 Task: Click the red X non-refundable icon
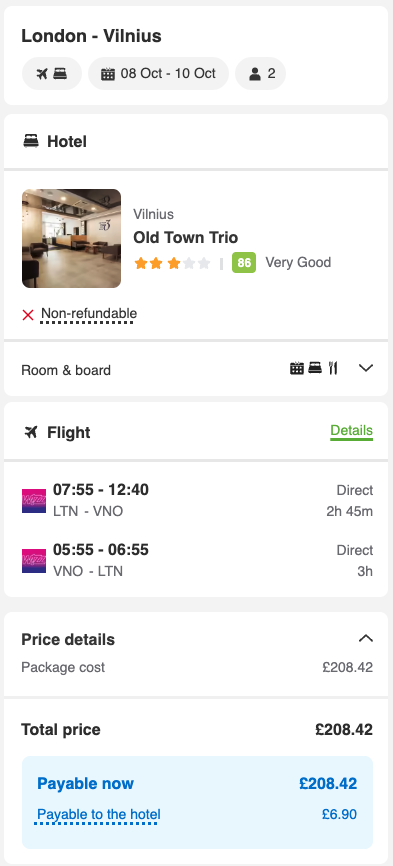click(28, 315)
